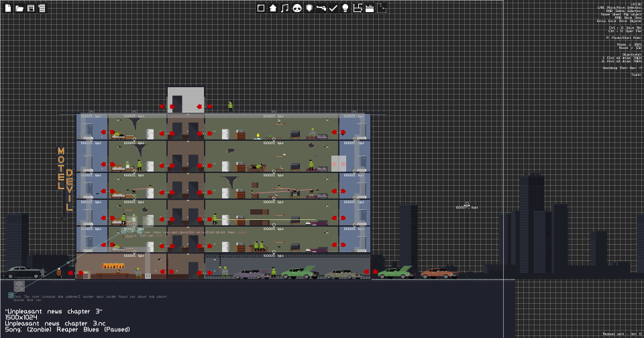Select the rooftop stairwell door
The width and height of the screenshot is (644, 338).
(177, 104)
